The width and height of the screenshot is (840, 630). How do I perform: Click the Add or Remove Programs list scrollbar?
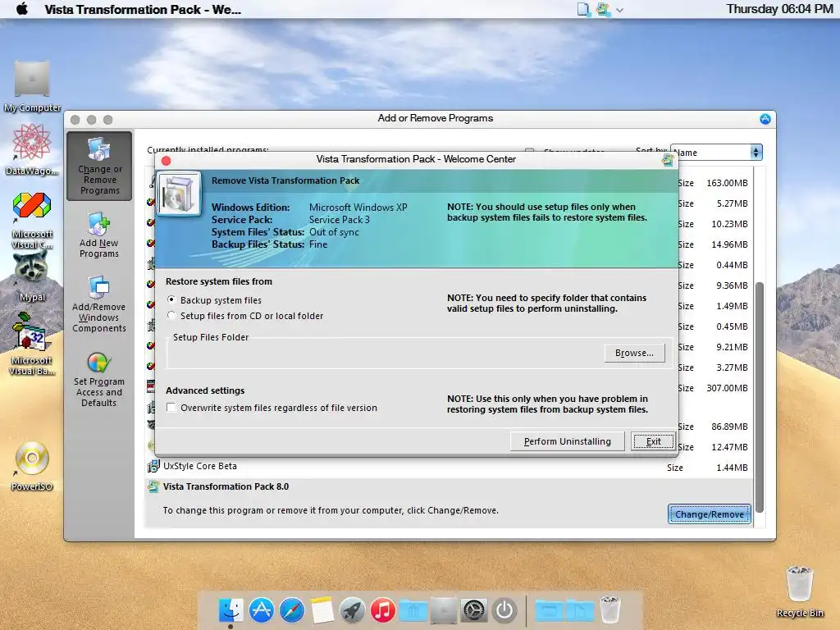click(x=759, y=396)
